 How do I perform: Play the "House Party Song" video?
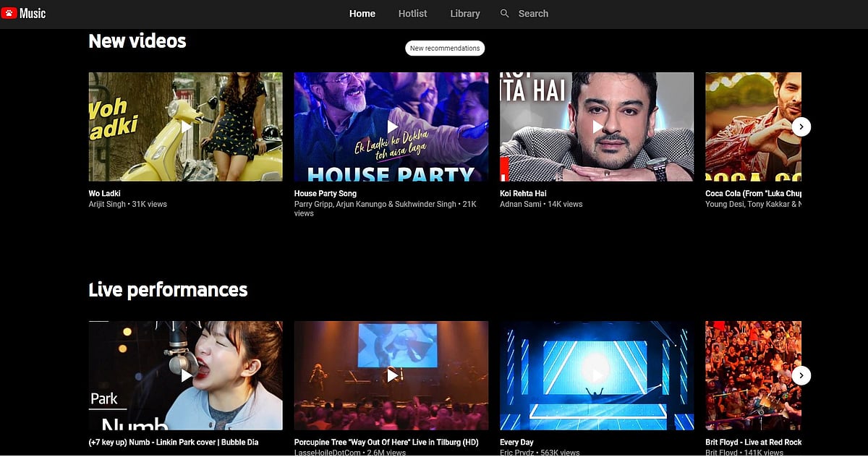pyautogui.click(x=391, y=127)
